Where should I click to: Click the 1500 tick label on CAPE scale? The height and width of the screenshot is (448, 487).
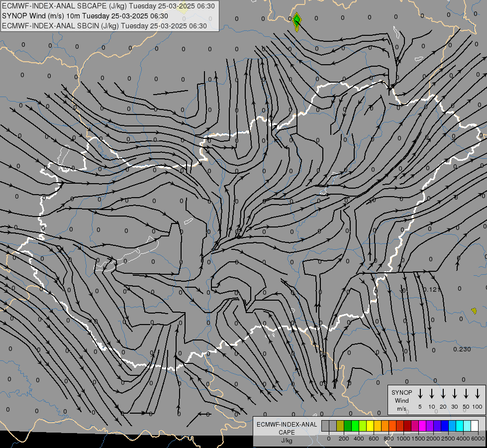click(418, 439)
